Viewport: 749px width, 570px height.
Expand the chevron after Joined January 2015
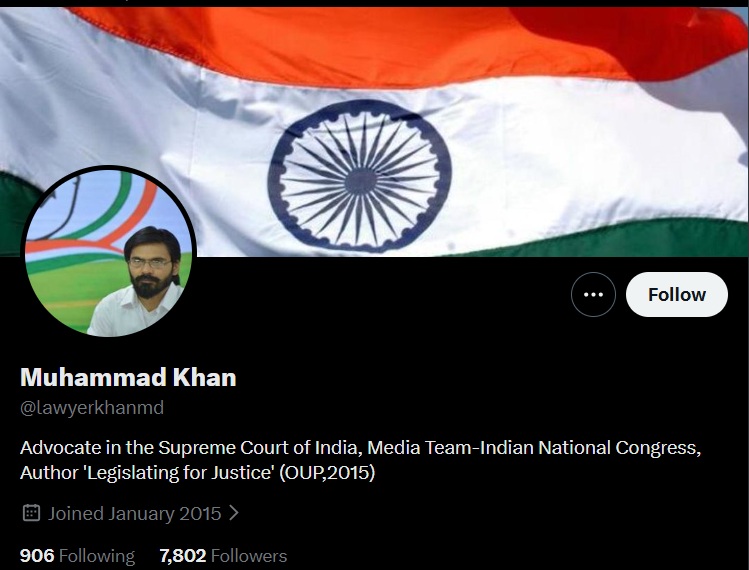234,513
